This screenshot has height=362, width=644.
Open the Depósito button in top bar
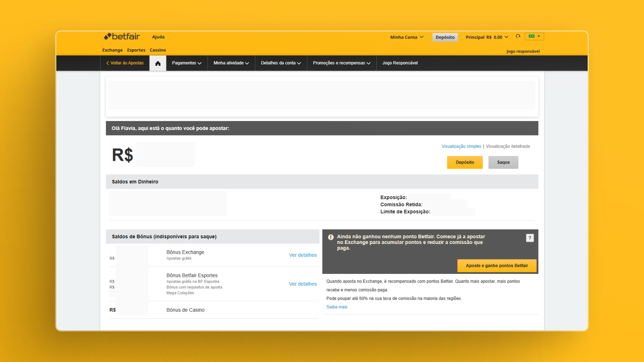[x=445, y=37]
